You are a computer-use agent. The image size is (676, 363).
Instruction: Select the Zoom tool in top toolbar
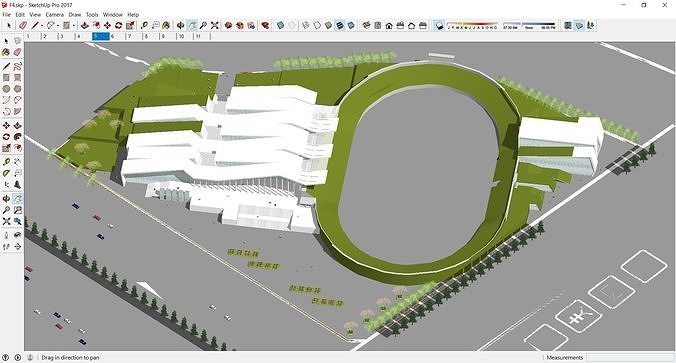[x=203, y=26]
